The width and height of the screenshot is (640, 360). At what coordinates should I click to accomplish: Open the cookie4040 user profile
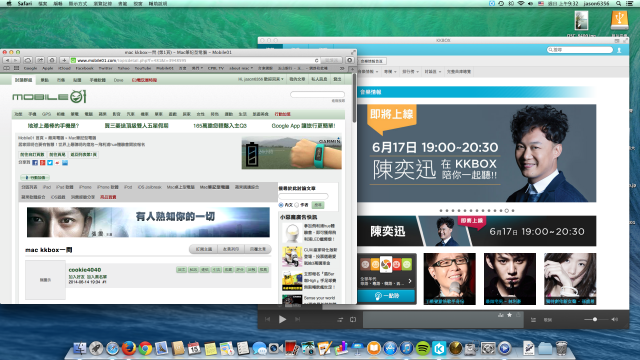coord(84,270)
